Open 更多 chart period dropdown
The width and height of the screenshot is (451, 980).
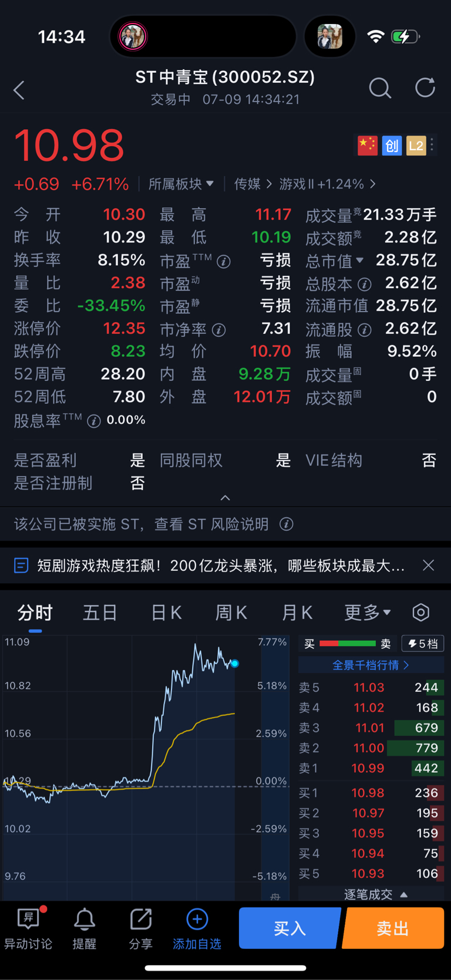[x=368, y=613]
